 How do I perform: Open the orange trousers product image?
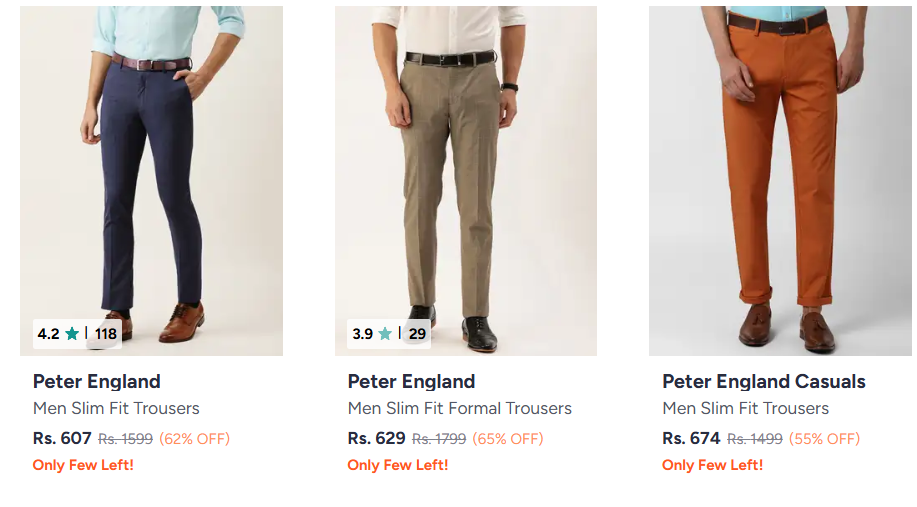[x=780, y=170]
